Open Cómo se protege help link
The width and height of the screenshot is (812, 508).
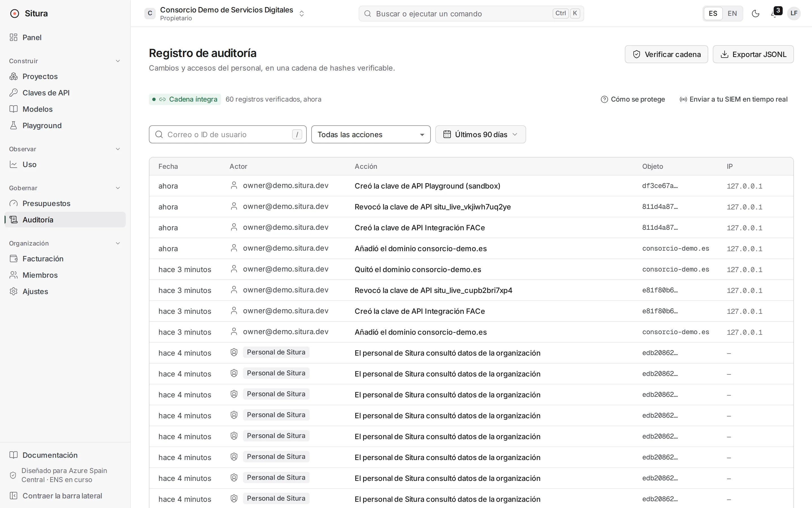(x=633, y=99)
